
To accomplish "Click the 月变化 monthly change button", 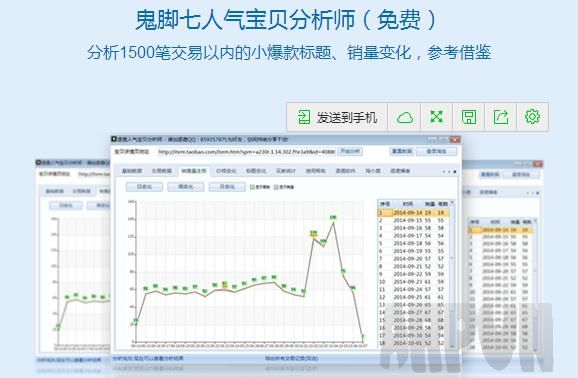I will point(227,187).
